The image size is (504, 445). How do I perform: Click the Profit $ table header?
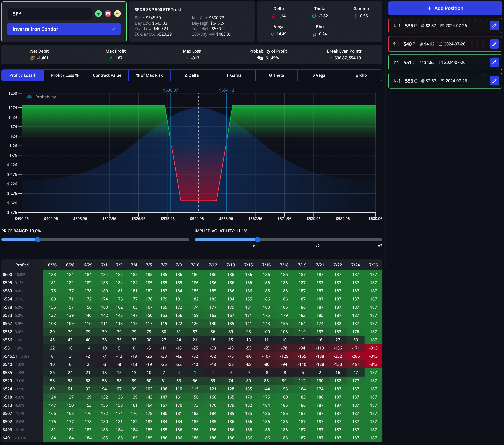tap(22, 265)
